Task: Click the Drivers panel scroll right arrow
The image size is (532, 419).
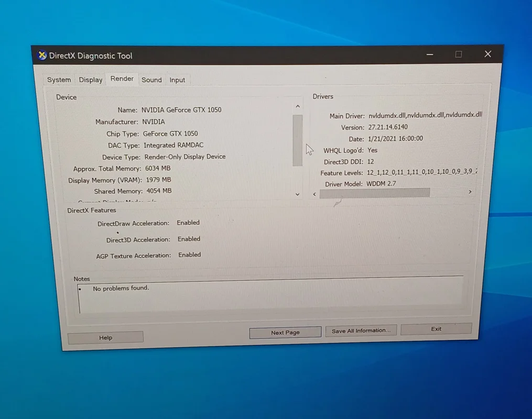Action: coord(470,192)
